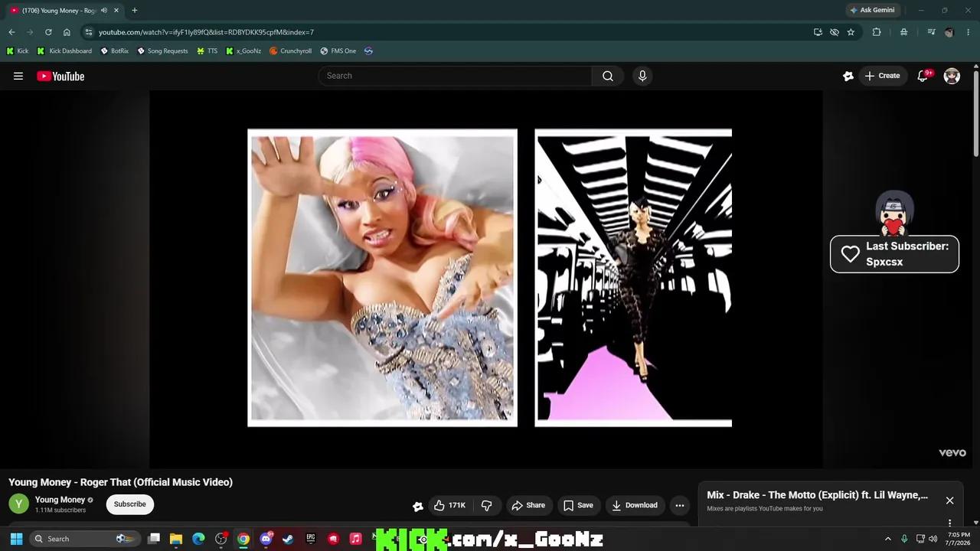
Task: Open Steam from the taskbar
Action: point(288,539)
